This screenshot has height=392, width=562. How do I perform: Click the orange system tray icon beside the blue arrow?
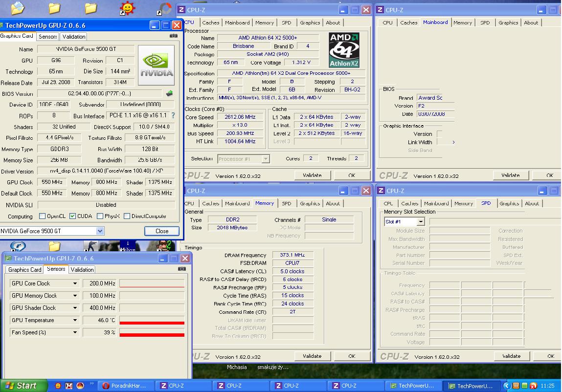(x=516, y=386)
